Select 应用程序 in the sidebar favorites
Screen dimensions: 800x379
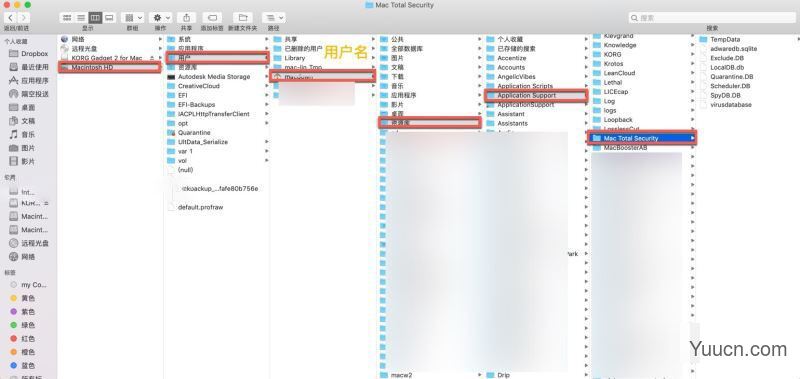(29, 81)
